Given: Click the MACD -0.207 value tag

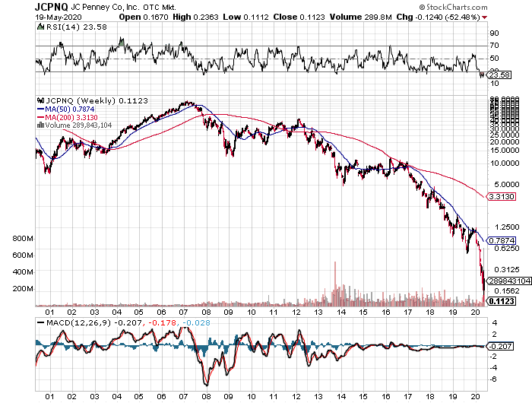Looking at the screenshot, I should click(x=500, y=346).
